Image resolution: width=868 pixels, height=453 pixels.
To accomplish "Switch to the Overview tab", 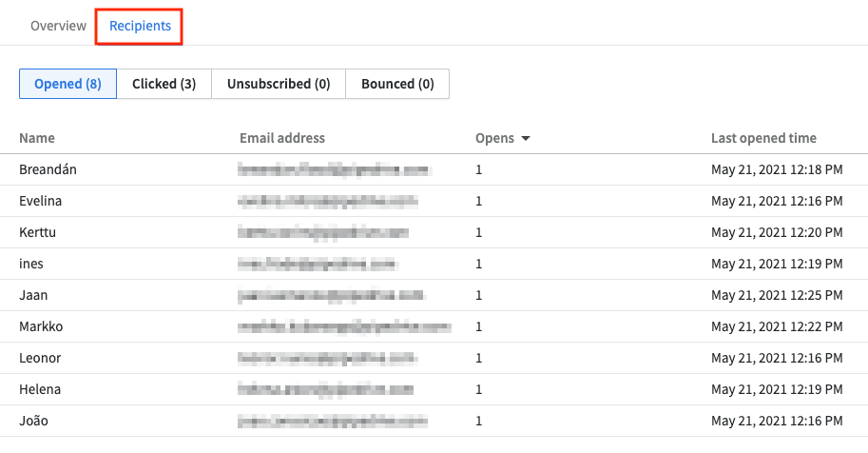I will 59,26.
